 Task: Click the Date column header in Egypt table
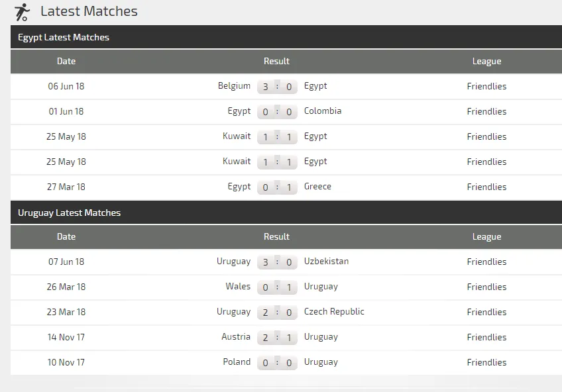click(x=66, y=61)
